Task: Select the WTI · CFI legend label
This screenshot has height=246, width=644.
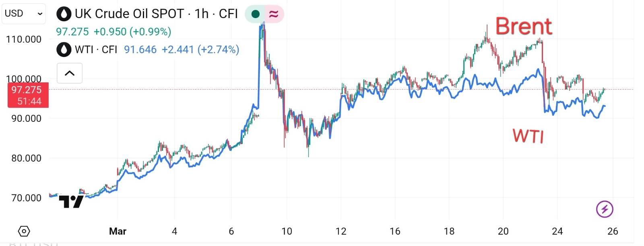Action: (x=96, y=49)
